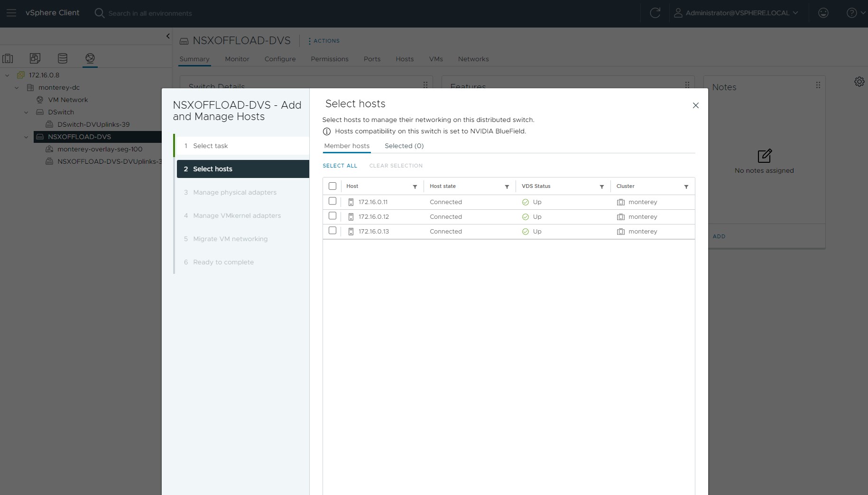Open the feedback smiley icon
The height and width of the screenshot is (495, 868).
click(823, 13)
